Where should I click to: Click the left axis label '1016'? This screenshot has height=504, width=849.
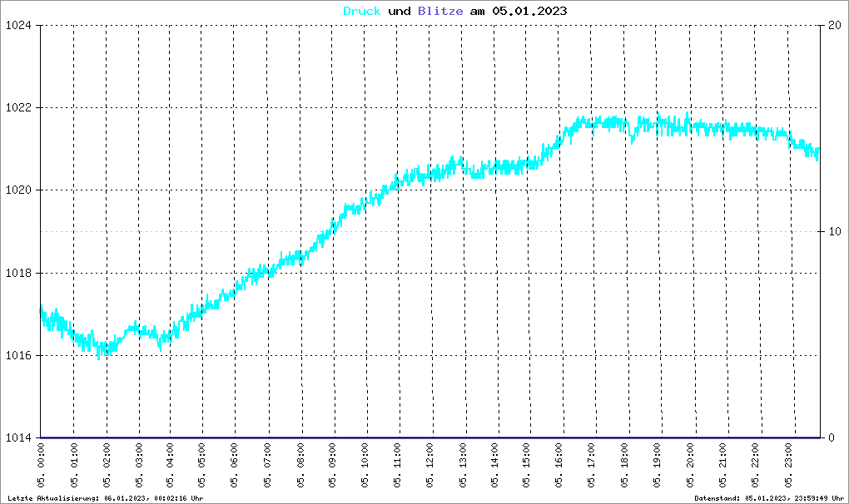[17, 356]
